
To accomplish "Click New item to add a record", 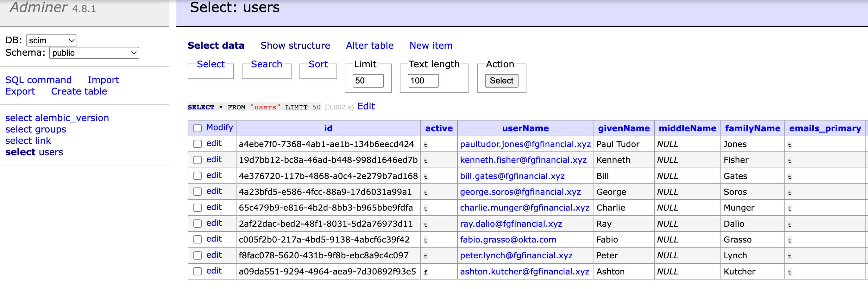I will [x=431, y=46].
